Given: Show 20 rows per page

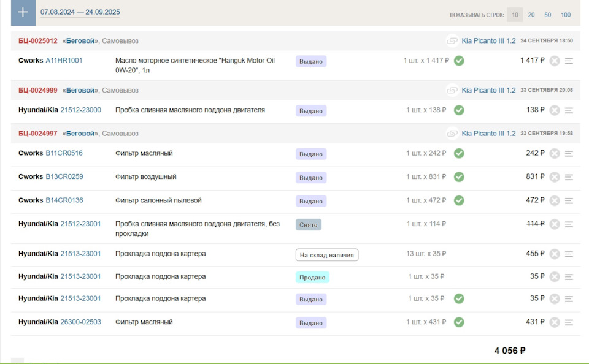Looking at the screenshot, I should coord(531,15).
